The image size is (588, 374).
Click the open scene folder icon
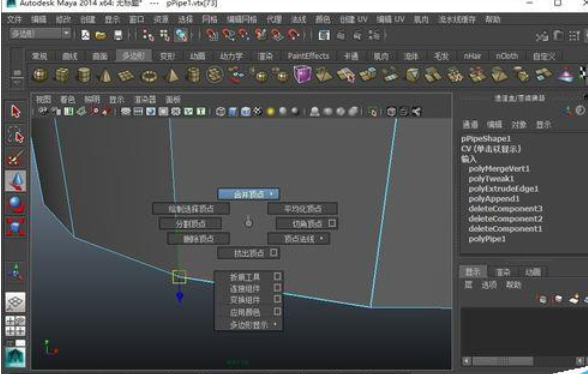pyautogui.click(x=100, y=35)
